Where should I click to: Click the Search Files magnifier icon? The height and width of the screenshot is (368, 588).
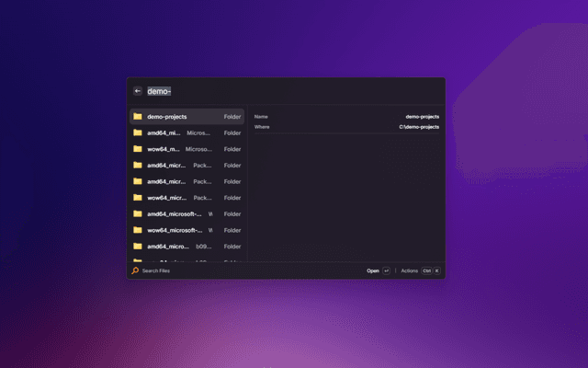coord(135,270)
